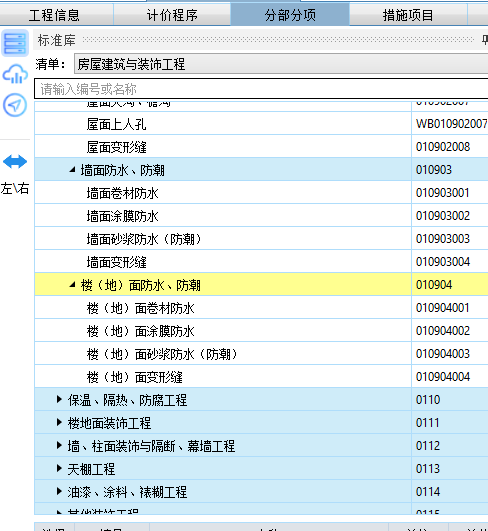Viewport: 488px width, 531px height.
Task: Expand the 楼地面装饰工程 node
Action: [59, 423]
